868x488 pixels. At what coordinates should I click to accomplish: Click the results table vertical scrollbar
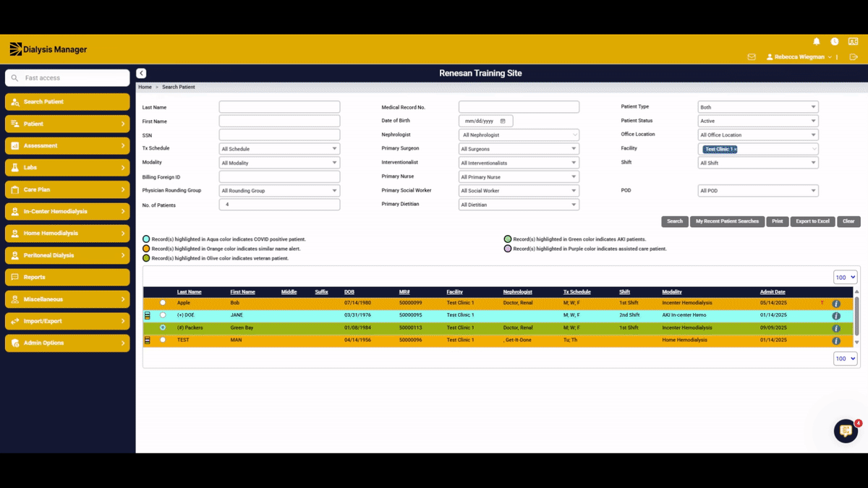coord(857,317)
